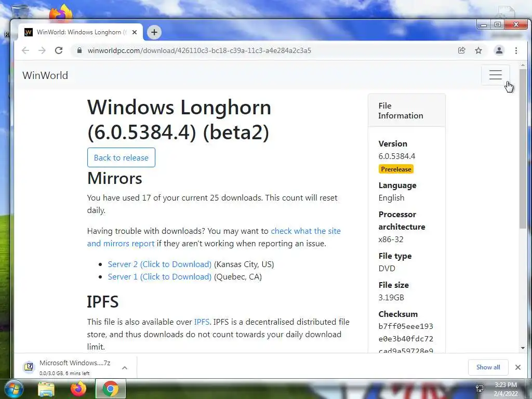Open Chrome's three-dot menu
532x399 pixels.
coord(516,50)
